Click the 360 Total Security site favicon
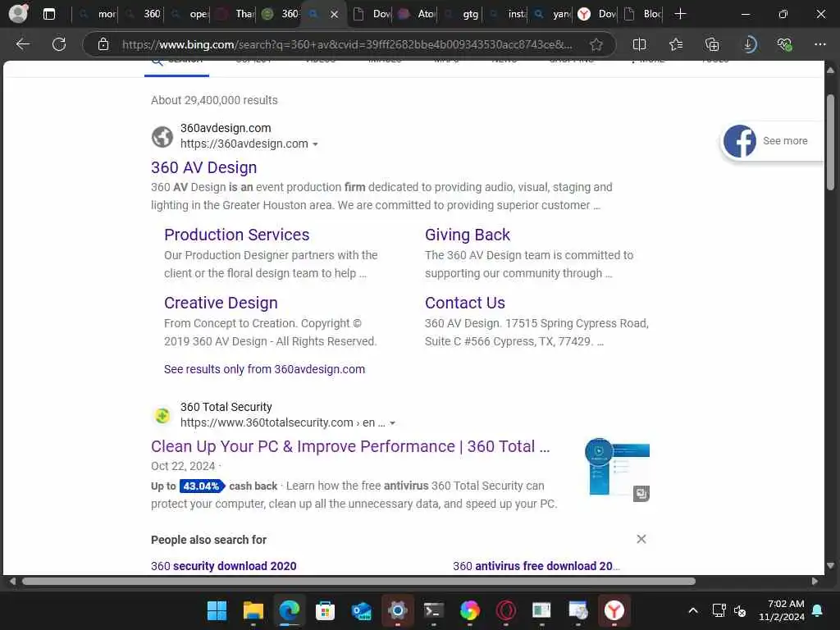 point(162,415)
